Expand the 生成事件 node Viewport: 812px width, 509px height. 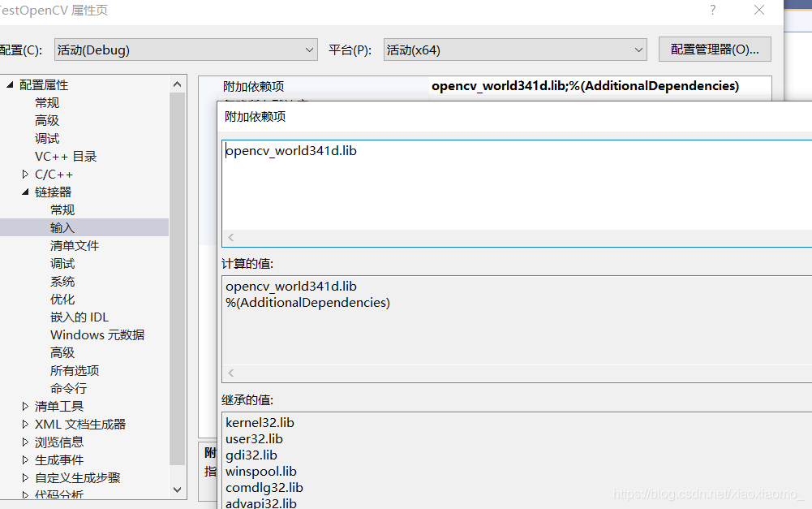pyautogui.click(x=25, y=459)
